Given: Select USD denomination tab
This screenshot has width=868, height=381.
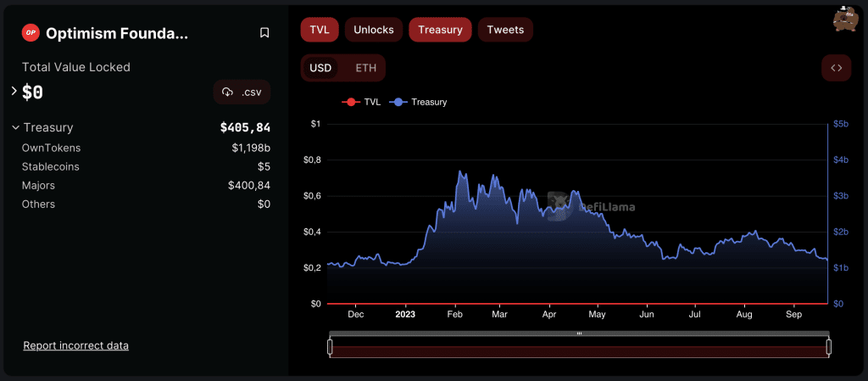Looking at the screenshot, I should [320, 68].
